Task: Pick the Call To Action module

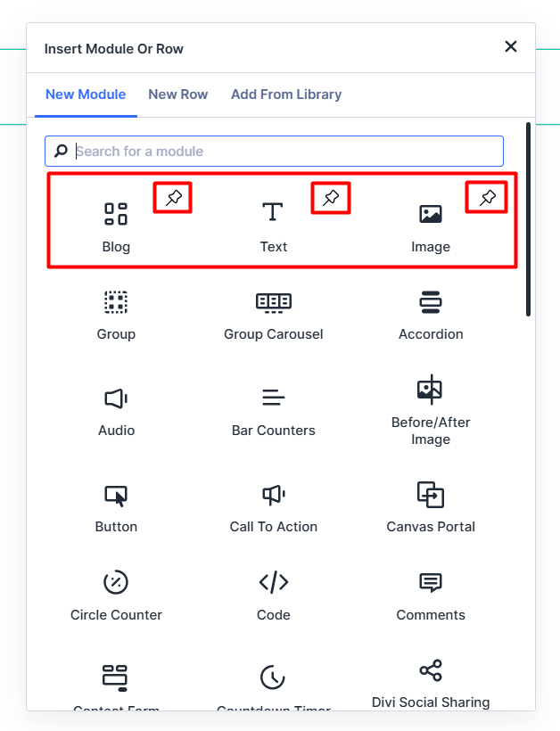Action: pyautogui.click(x=273, y=506)
